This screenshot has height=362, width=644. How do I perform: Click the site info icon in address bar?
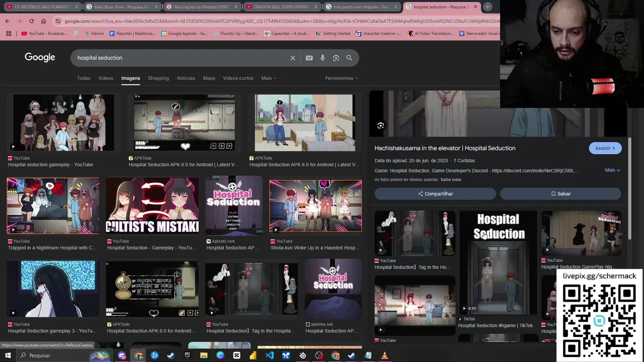pyautogui.click(x=58, y=21)
